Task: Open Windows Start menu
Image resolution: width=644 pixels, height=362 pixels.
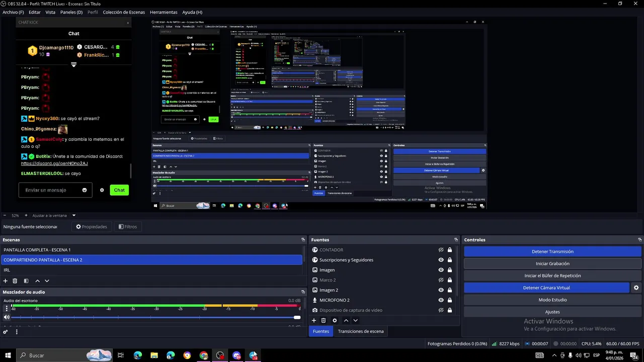Action: point(8,355)
